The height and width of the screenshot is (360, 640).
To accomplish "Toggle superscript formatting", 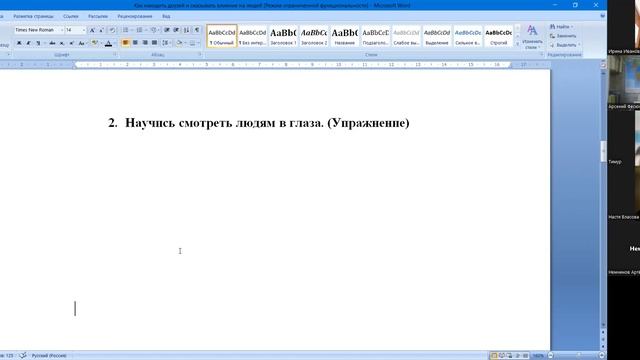I will click(x=71, y=43).
